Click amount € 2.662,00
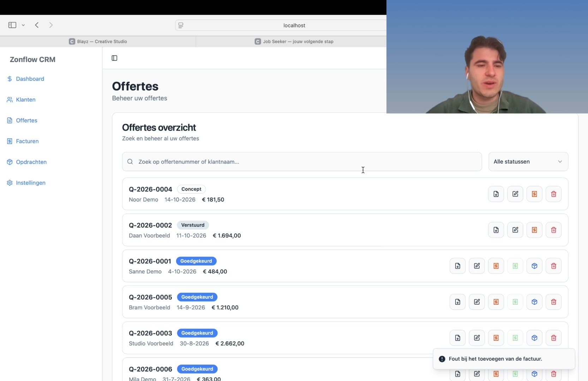 [x=230, y=344]
